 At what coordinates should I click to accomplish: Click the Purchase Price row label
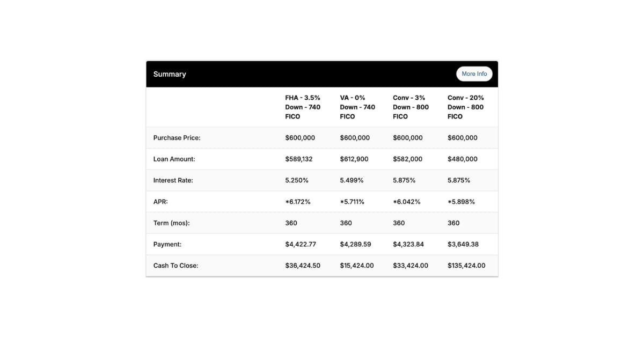(x=177, y=138)
